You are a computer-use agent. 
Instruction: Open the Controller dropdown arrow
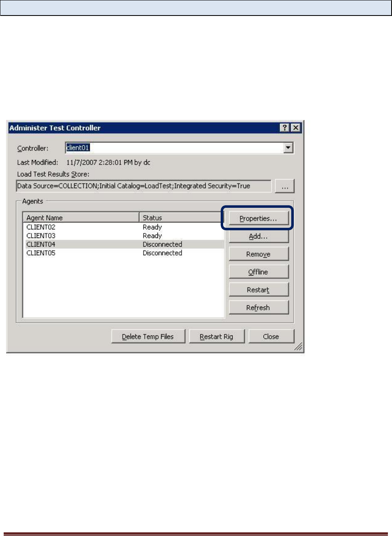288,148
